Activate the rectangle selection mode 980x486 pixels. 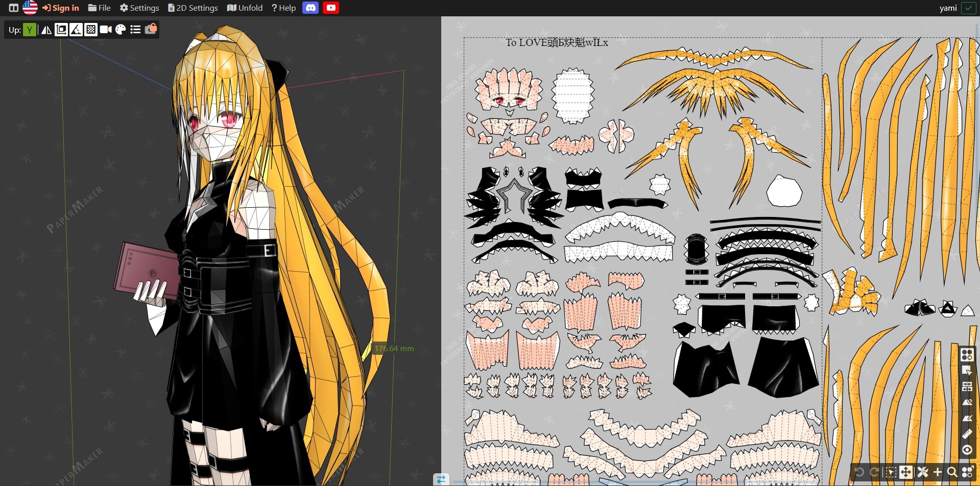890,472
